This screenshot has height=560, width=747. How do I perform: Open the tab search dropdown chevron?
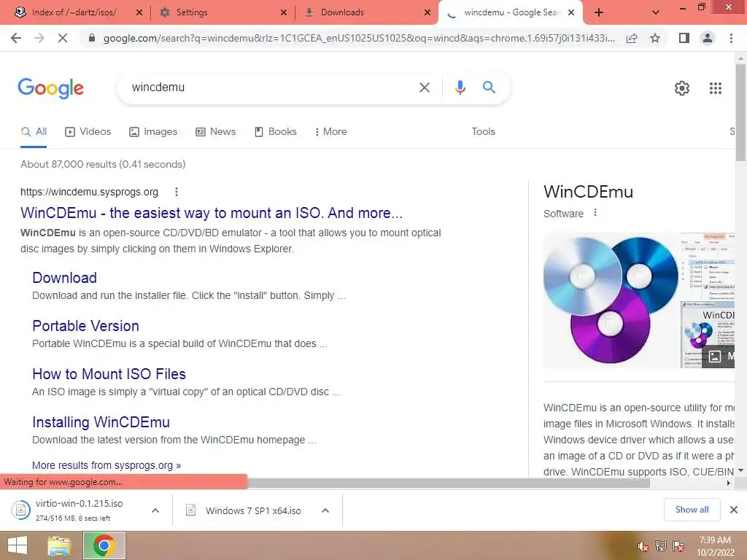pos(656,12)
